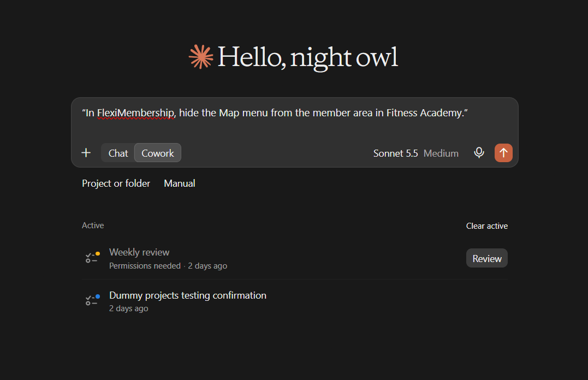588x380 pixels.
Task: Change the Medium effort setting
Action: coord(441,153)
